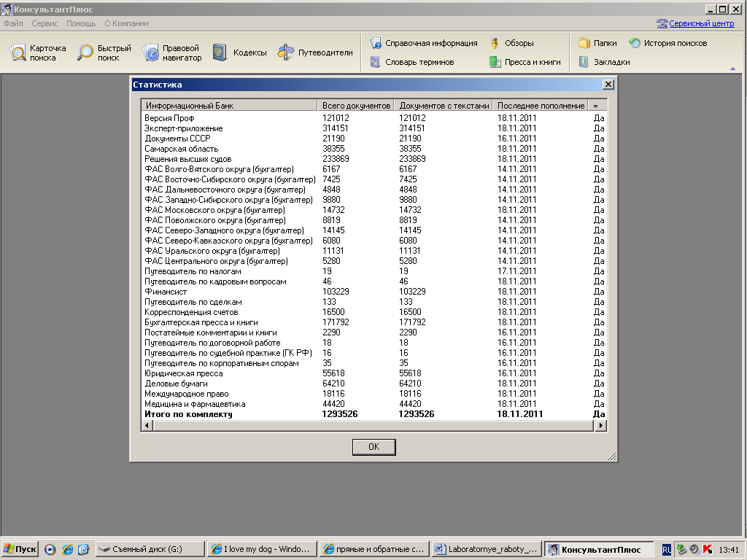Sort by Всего документов column header
The height and width of the screenshot is (560, 747).
click(x=356, y=106)
